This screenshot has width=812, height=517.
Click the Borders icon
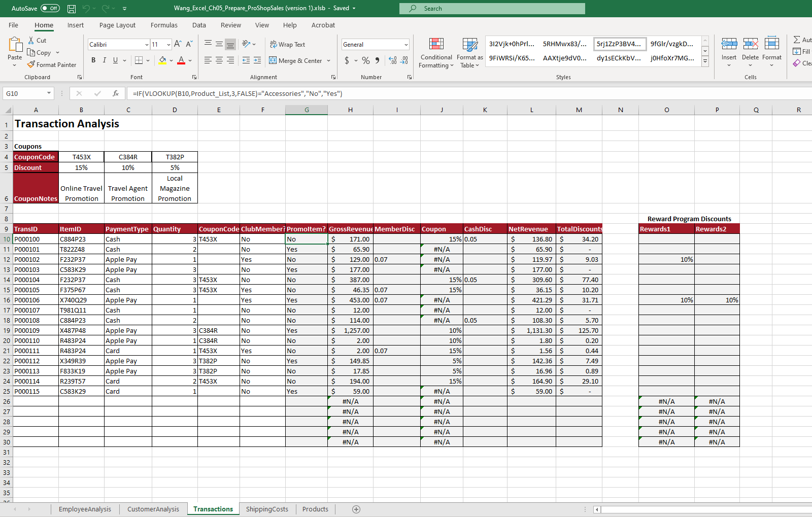pyautogui.click(x=139, y=60)
